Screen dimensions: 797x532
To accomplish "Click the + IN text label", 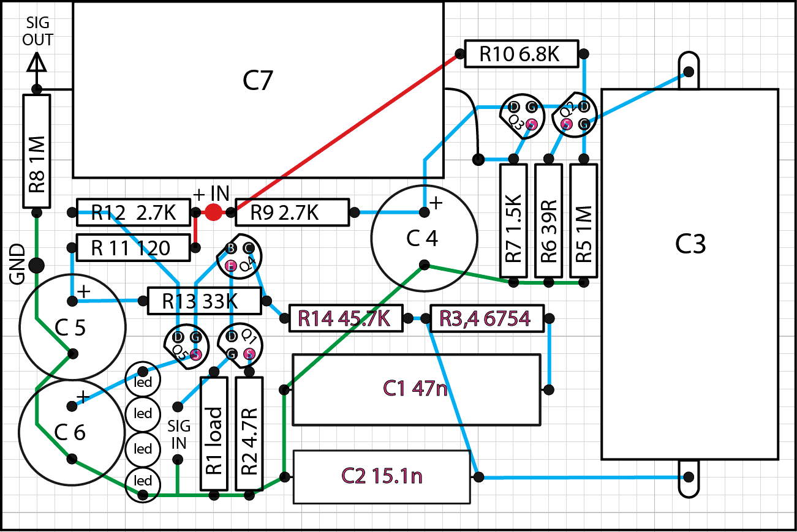I will coord(211,194).
